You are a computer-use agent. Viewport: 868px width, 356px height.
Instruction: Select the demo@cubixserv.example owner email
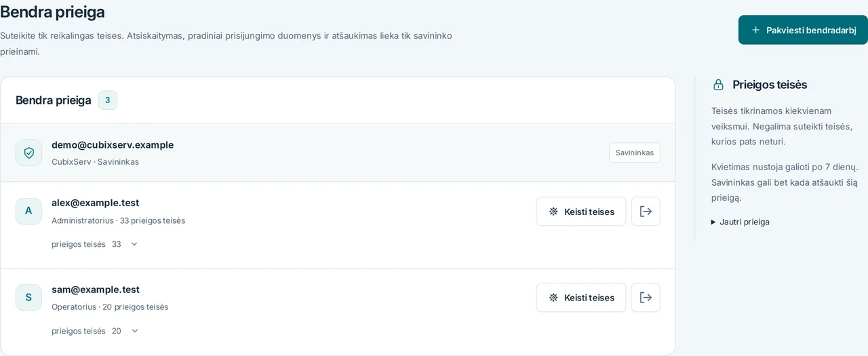[113, 145]
